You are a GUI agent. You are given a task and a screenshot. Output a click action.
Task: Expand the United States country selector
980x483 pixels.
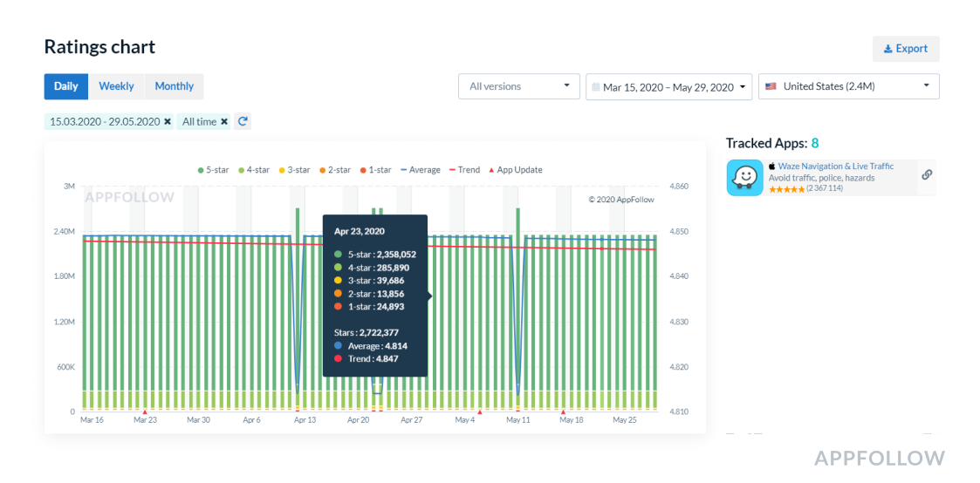[x=848, y=86]
